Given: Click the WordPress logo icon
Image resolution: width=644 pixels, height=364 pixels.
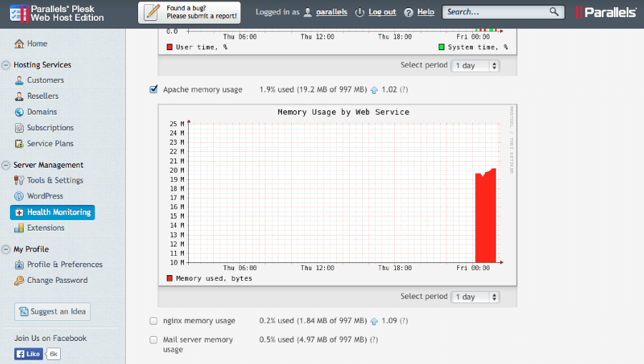Looking at the screenshot, I should click(x=19, y=196).
